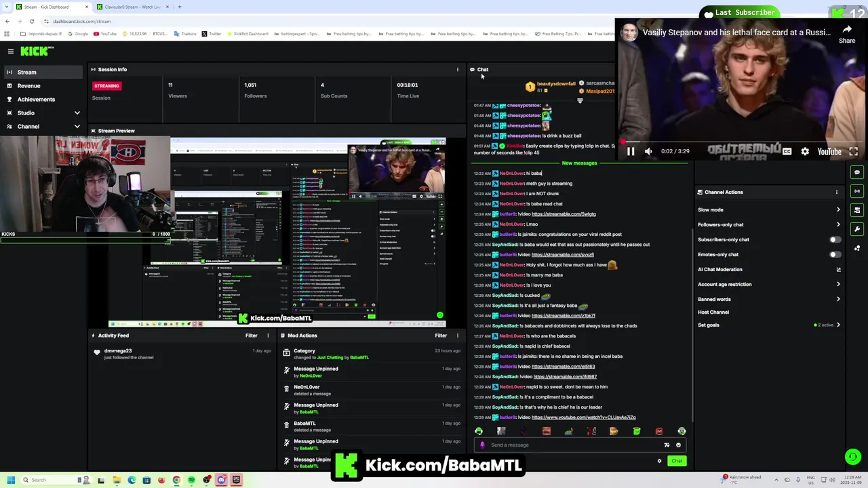Click the wrench mod tools icon
The height and width of the screenshot is (488, 868).
pyautogui.click(x=857, y=229)
